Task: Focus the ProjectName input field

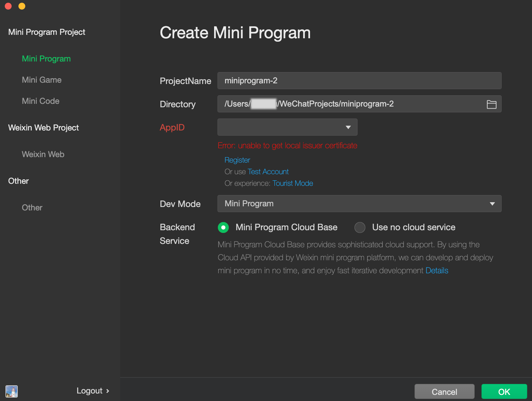Action: [x=359, y=81]
